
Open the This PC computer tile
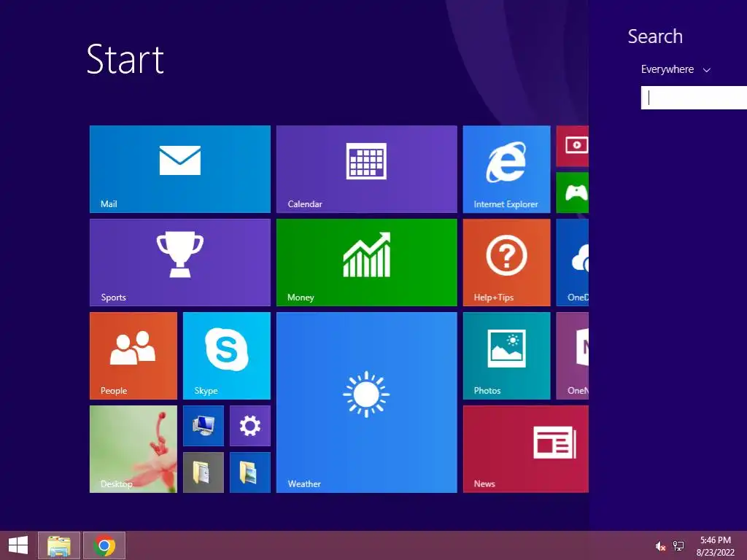(x=204, y=426)
